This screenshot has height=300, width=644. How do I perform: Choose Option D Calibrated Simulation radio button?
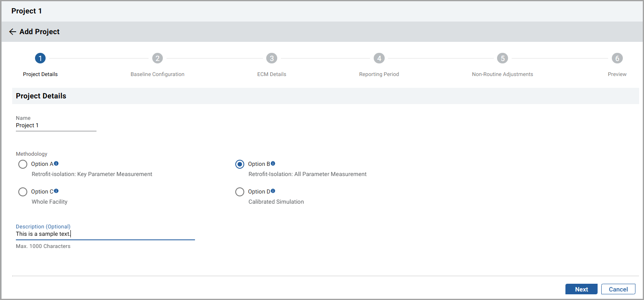click(x=240, y=192)
